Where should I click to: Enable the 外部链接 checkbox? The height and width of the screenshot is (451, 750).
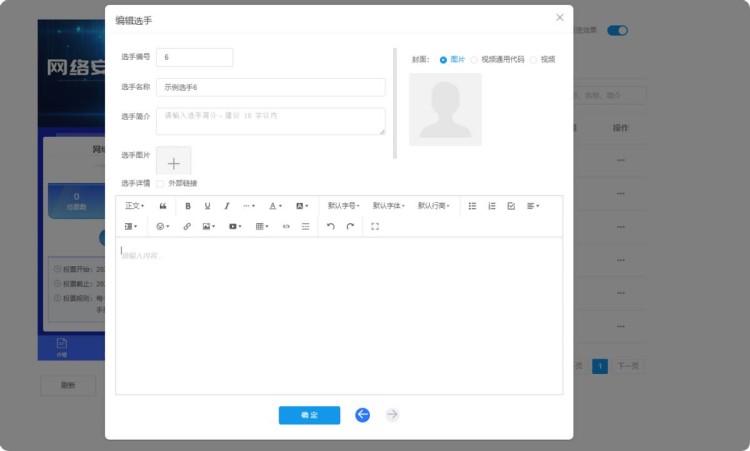click(160, 183)
